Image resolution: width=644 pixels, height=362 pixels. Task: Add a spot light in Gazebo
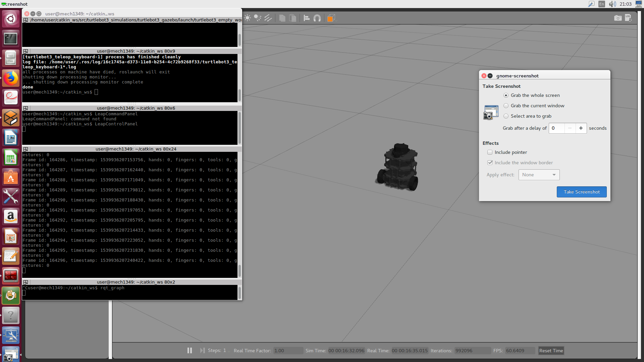(x=258, y=18)
